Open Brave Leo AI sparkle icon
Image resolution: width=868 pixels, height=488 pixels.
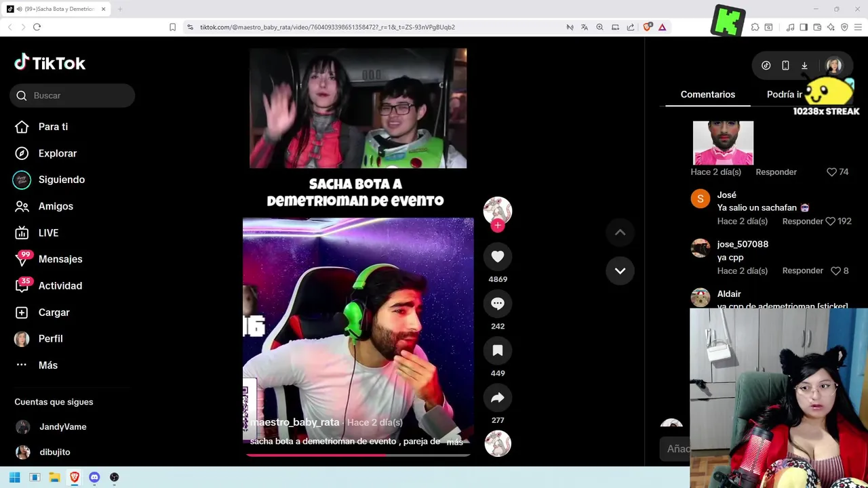(831, 27)
